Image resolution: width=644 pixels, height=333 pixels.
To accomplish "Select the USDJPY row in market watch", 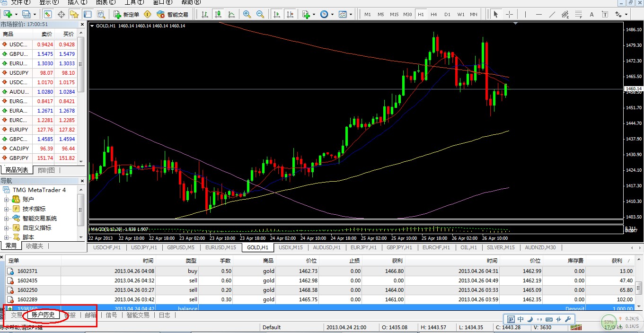I will pos(39,73).
